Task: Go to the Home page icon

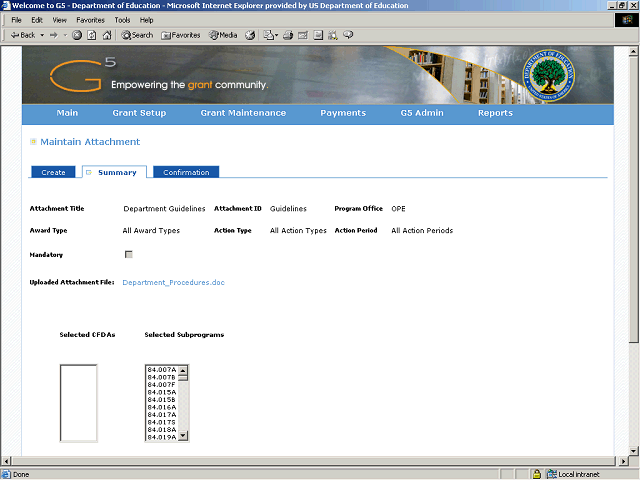Action: pyautogui.click(x=107, y=35)
